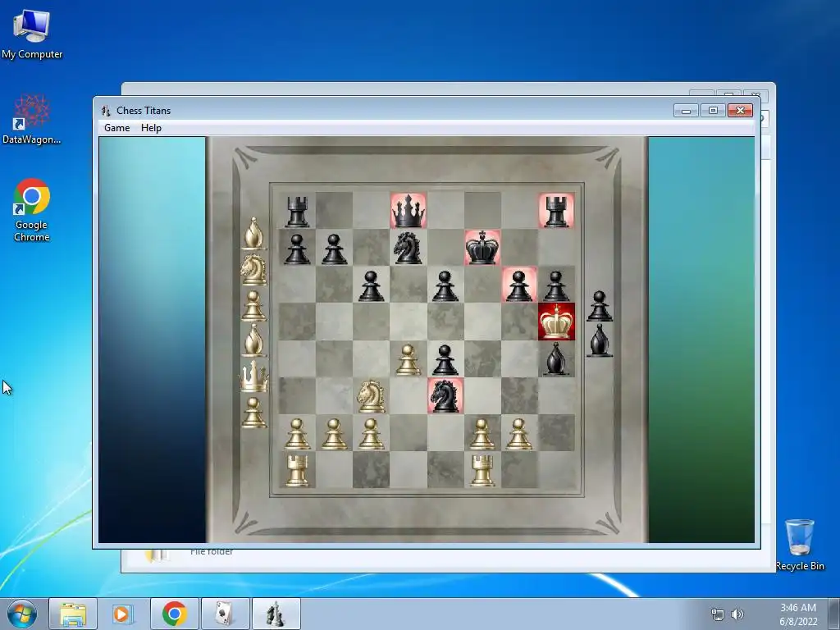Click the captured black bishop outside the board
This screenshot has width=840, height=630.
600,340
